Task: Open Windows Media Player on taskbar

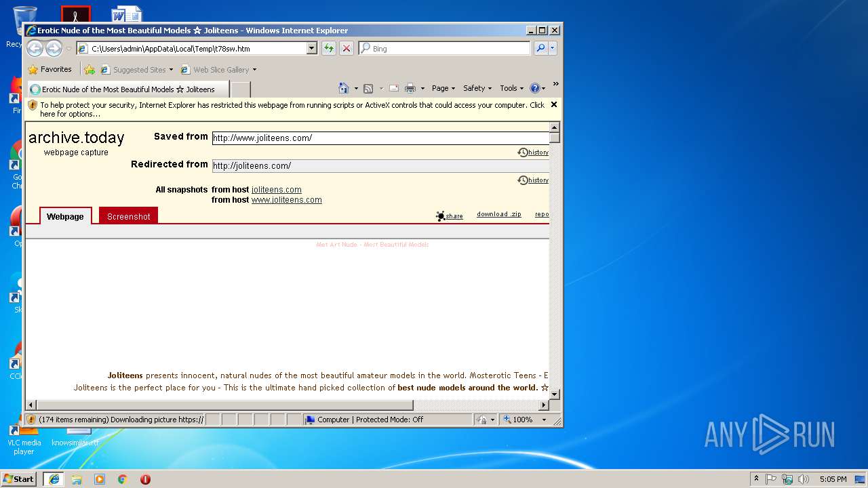Action: tap(100, 479)
